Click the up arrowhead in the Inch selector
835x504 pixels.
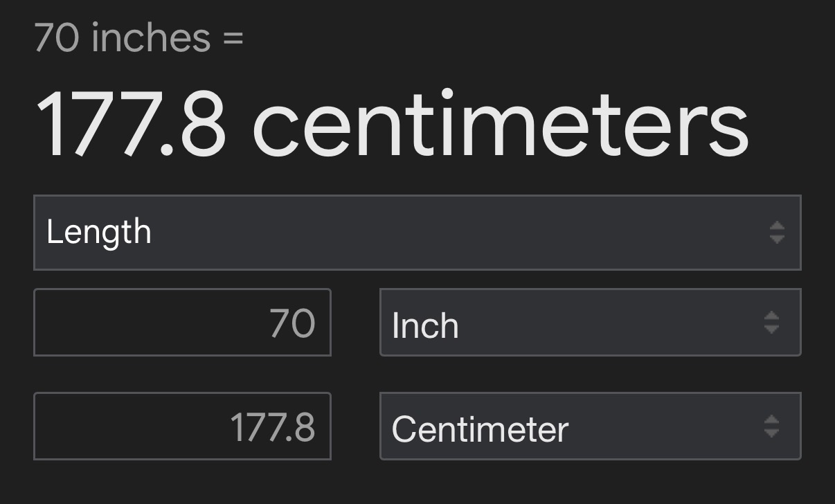coord(771,316)
